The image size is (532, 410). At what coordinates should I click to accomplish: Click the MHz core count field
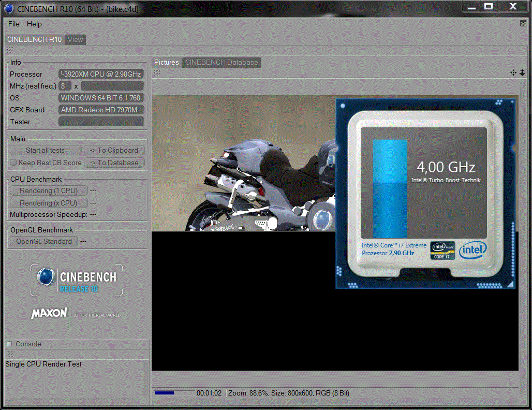click(65, 86)
